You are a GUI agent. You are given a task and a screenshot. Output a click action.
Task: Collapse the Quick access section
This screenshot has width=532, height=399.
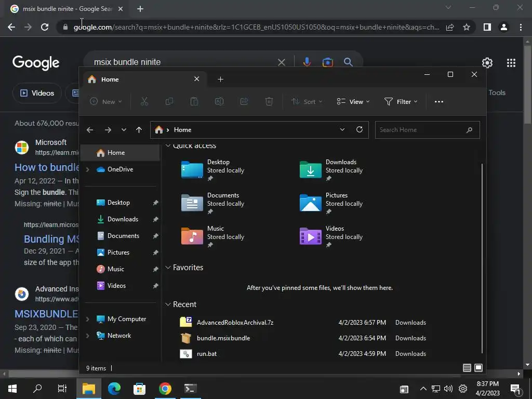tap(168, 145)
